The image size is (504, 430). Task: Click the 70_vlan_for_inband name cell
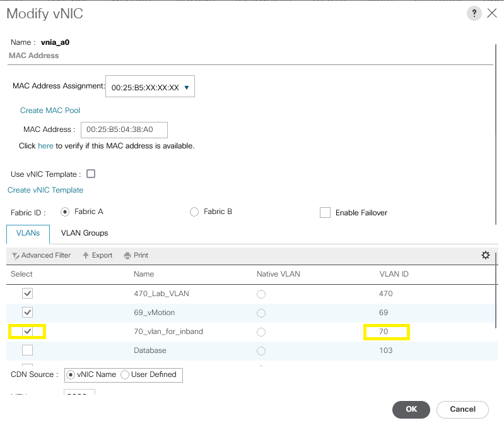click(168, 331)
